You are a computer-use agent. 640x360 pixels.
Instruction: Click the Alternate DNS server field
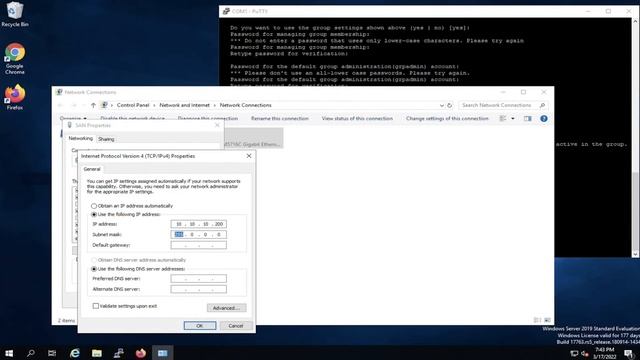(x=198, y=289)
